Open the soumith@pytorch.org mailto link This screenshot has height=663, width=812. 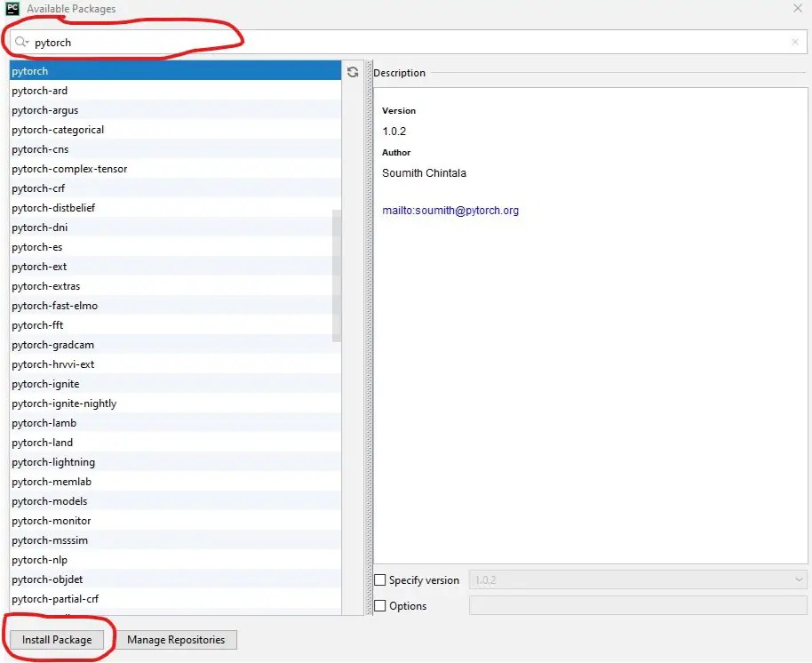click(450, 211)
